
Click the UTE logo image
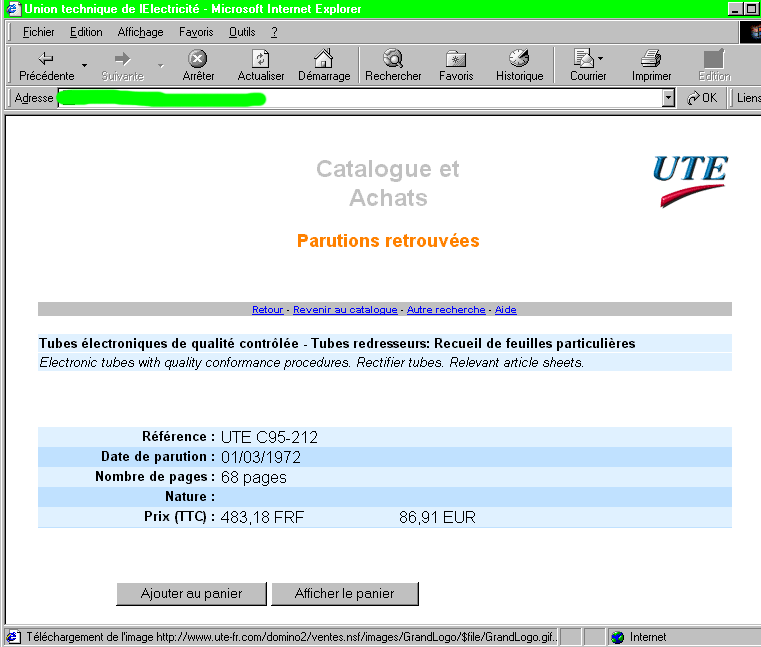[689, 179]
